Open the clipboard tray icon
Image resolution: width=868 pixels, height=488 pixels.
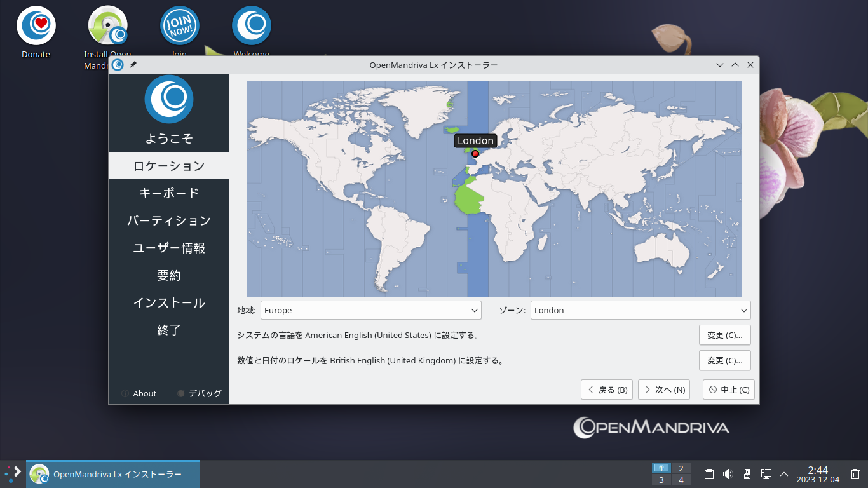(709, 474)
